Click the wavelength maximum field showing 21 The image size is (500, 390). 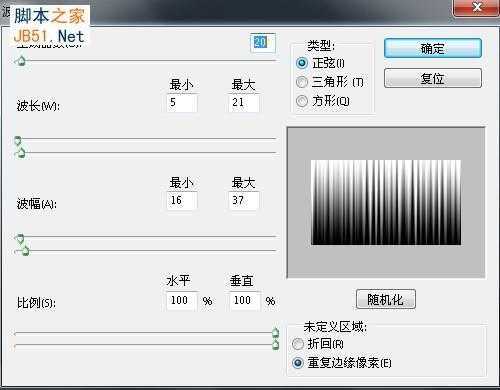click(x=244, y=103)
